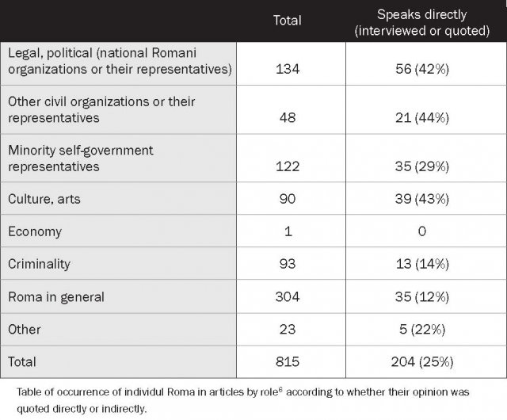Click the table caption text below
This screenshot has height=420, width=507.
coord(243,400)
